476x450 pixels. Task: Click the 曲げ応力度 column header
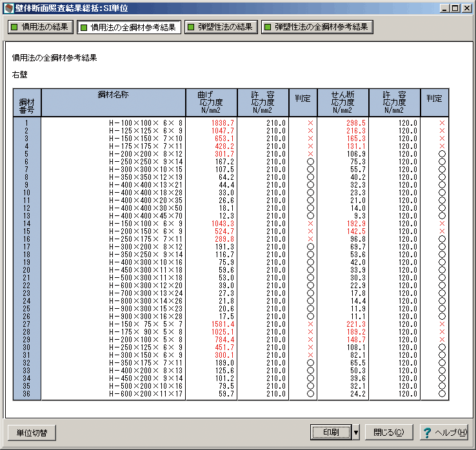tap(212, 103)
